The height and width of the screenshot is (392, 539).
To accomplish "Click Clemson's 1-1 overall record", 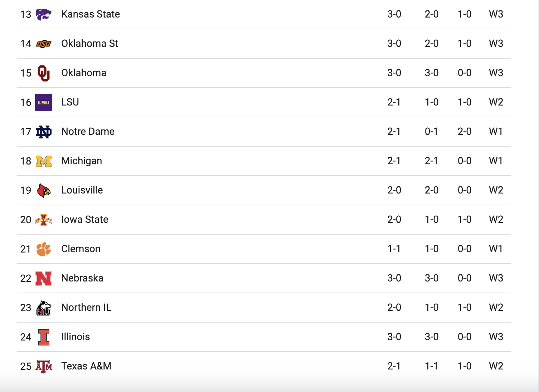I will pyautogui.click(x=394, y=249).
